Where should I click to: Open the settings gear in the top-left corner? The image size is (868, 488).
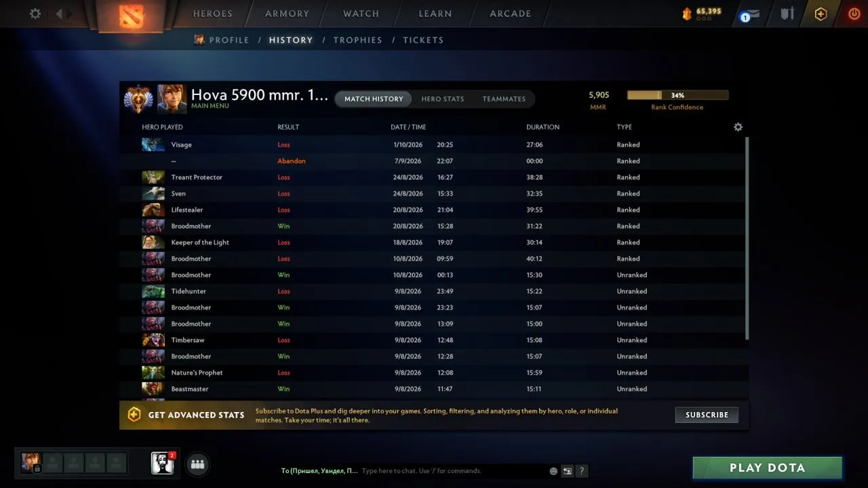35,14
